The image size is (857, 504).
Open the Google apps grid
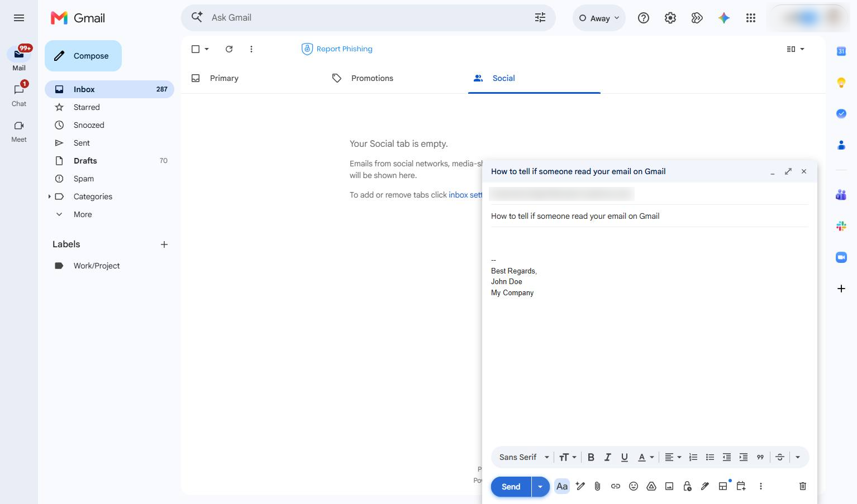[x=751, y=18]
